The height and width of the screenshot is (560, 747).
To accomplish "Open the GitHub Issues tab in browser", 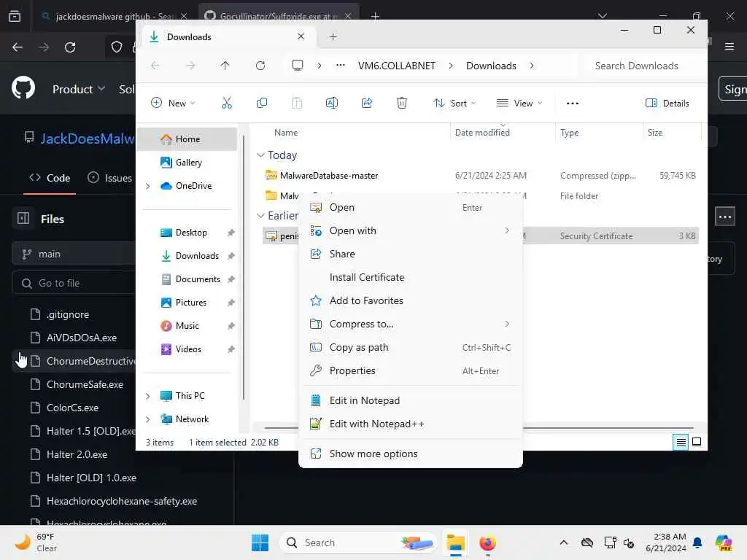I will (x=111, y=178).
